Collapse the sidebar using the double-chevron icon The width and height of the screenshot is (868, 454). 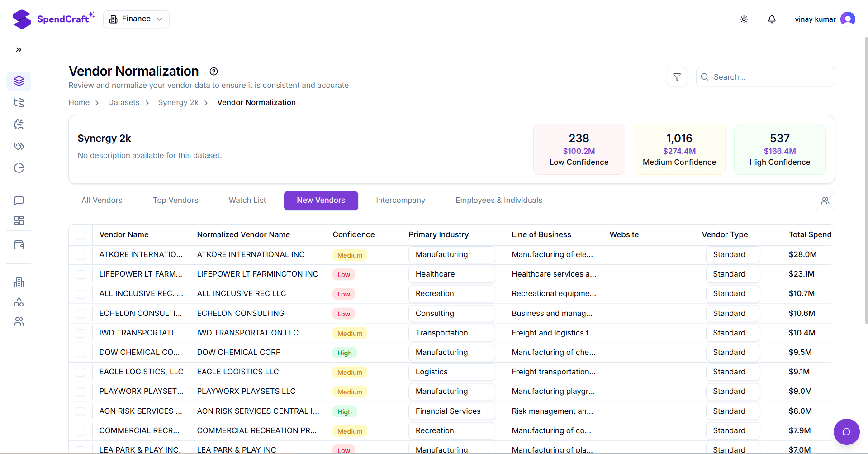19,49
